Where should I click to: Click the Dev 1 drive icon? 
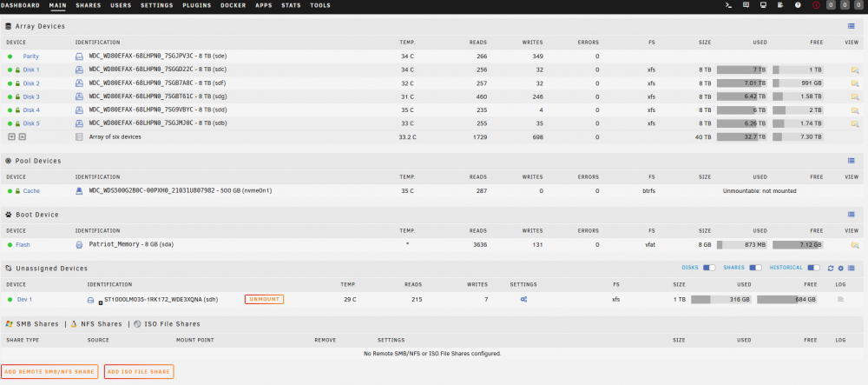91,300
